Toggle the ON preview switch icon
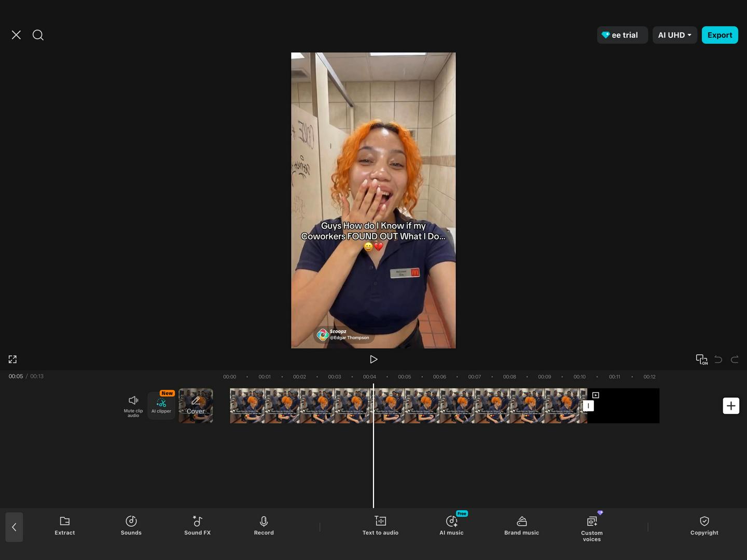This screenshot has height=560, width=747. pos(701,359)
